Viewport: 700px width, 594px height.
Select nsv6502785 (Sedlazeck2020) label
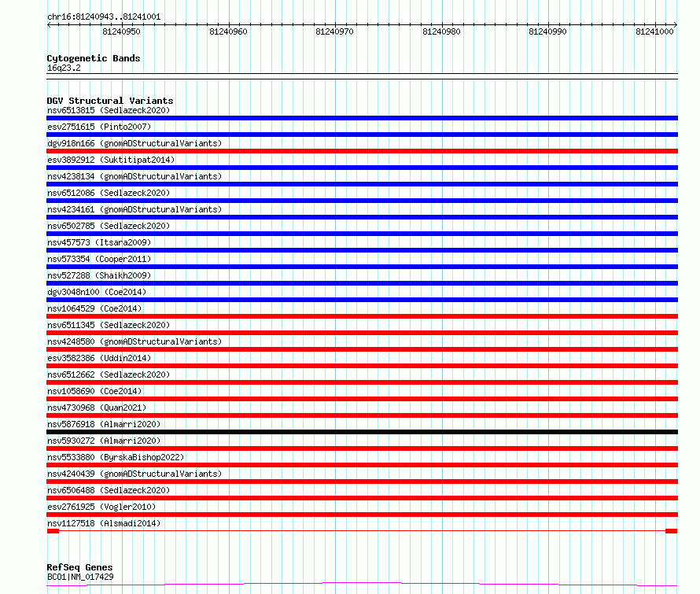pyautogui.click(x=109, y=226)
